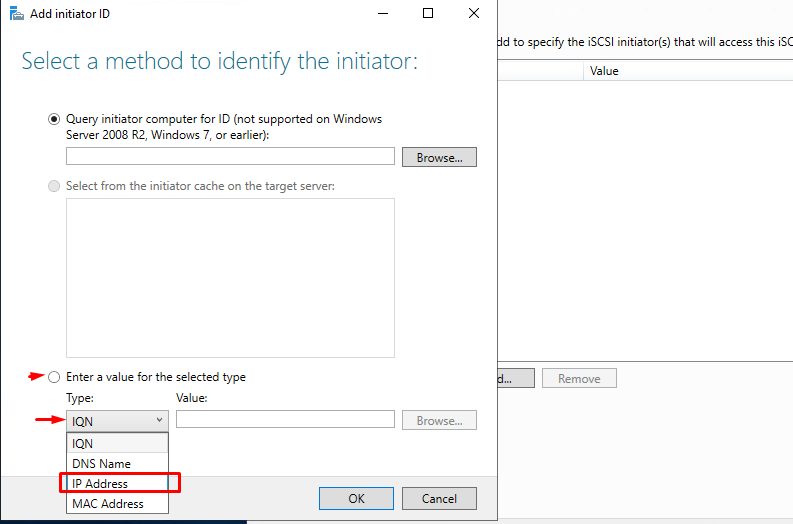Choose MAC Address from the type list
Image resolution: width=793 pixels, height=524 pixels.
tap(117, 503)
